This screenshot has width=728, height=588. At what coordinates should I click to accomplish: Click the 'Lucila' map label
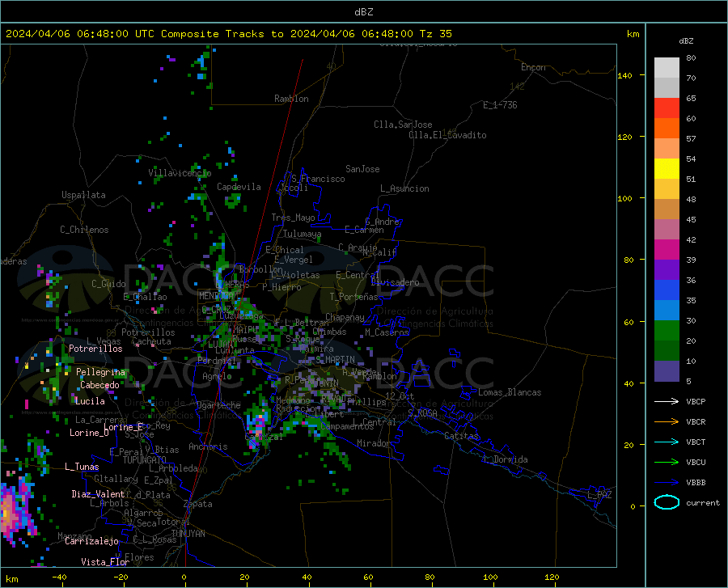(90, 401)
